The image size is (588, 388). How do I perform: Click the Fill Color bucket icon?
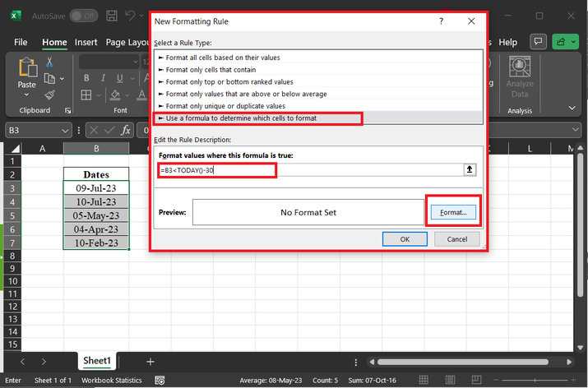pos(115,95)
